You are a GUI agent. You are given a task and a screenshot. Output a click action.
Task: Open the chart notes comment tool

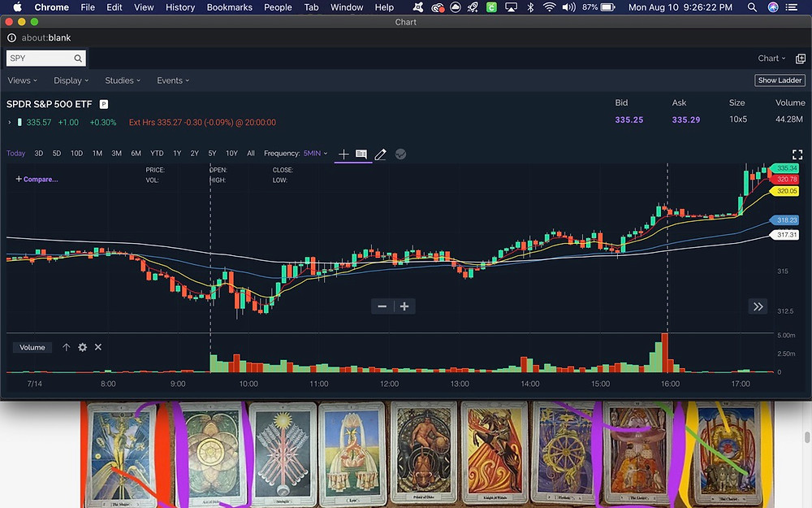pos(361,154)
